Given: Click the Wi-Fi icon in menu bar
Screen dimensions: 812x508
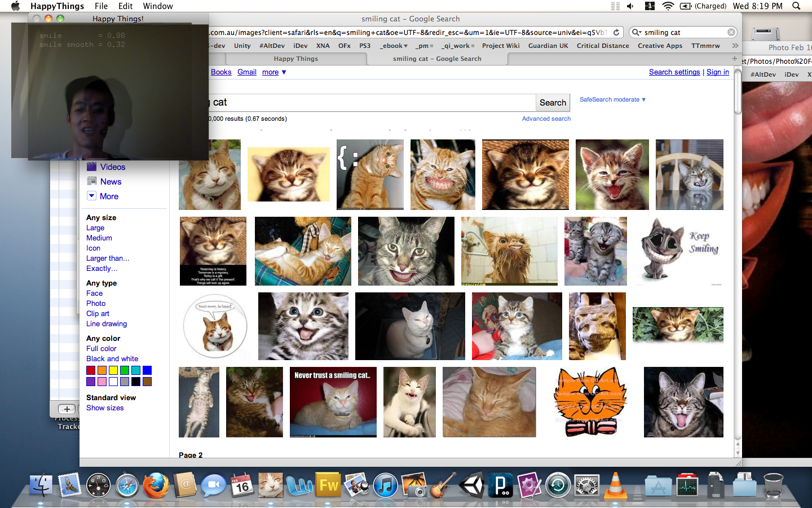Looking at the screenshot, I should click(668, 6).
